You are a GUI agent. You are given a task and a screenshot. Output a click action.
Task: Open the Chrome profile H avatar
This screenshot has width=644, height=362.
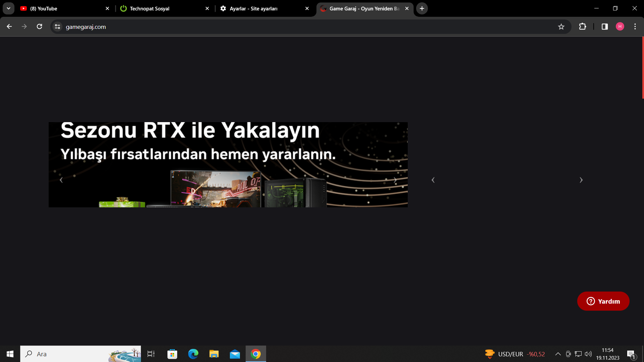[x=620, y=27]
